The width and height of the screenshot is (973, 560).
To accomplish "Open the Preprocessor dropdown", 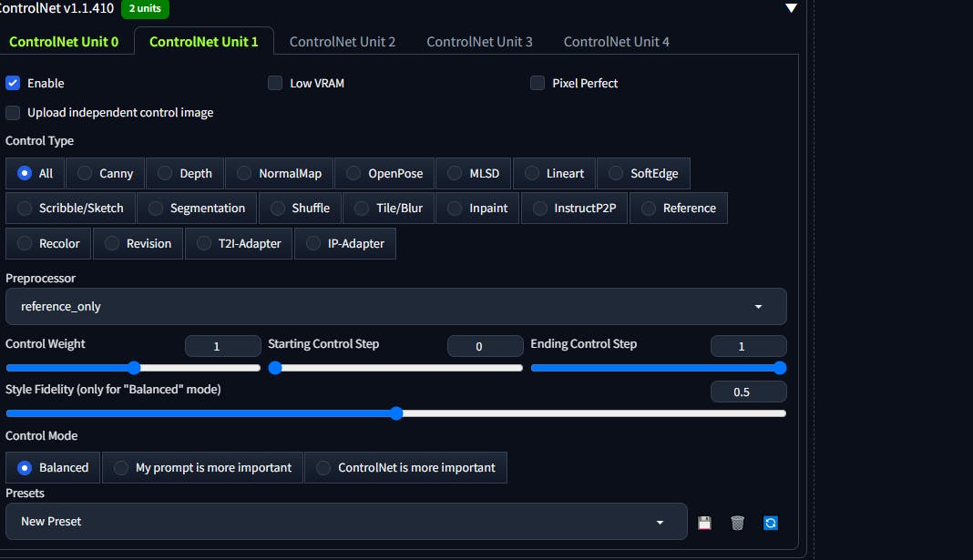I will click(395, 307).
